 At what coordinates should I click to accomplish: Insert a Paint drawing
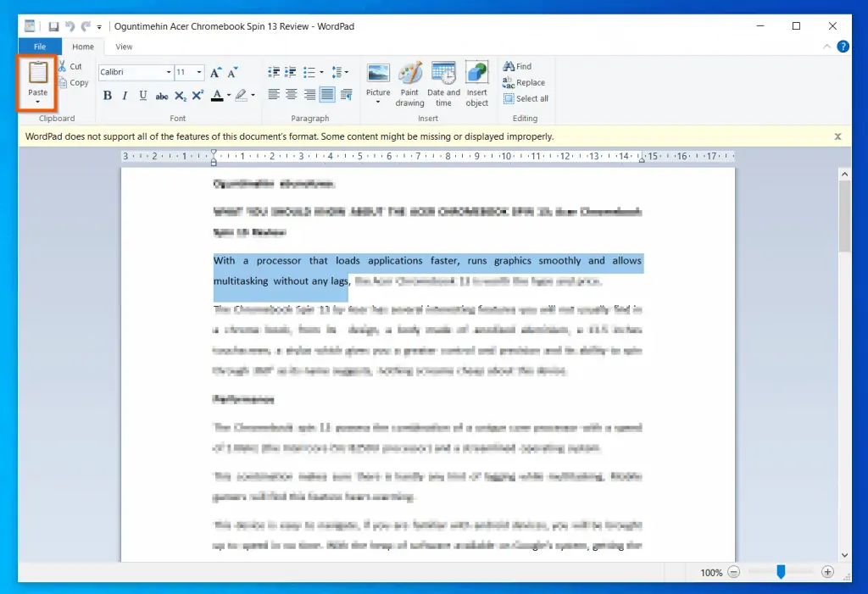point(409,84)
